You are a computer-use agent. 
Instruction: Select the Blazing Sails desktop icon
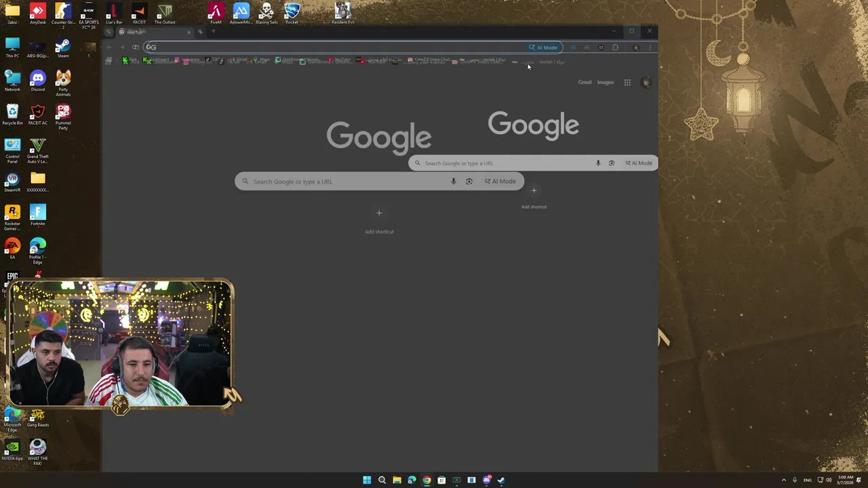[x=267, y=14]
